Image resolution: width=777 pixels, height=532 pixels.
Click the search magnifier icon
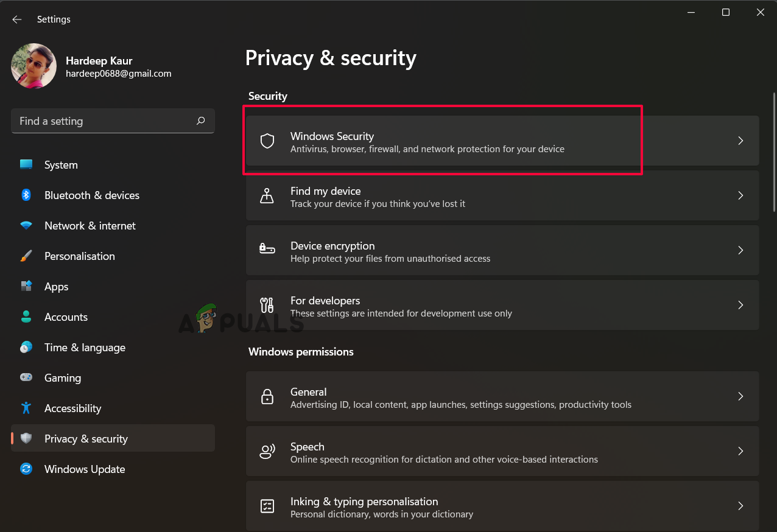pyautogui.click(x=200, y=121)
